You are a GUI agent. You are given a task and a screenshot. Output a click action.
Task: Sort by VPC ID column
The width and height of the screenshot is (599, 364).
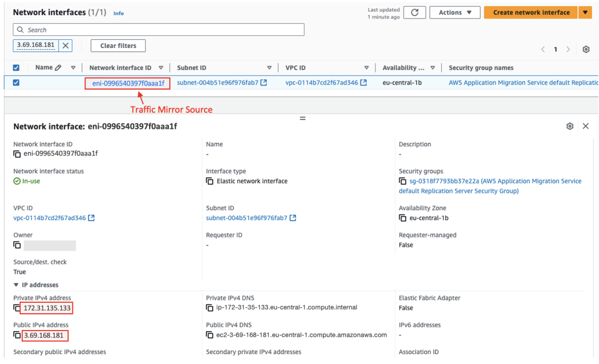(366, 68)
